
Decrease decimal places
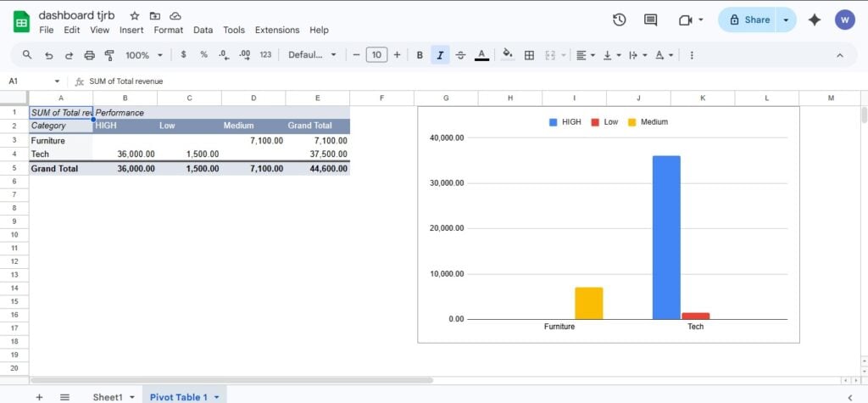(x=224, y=55)
